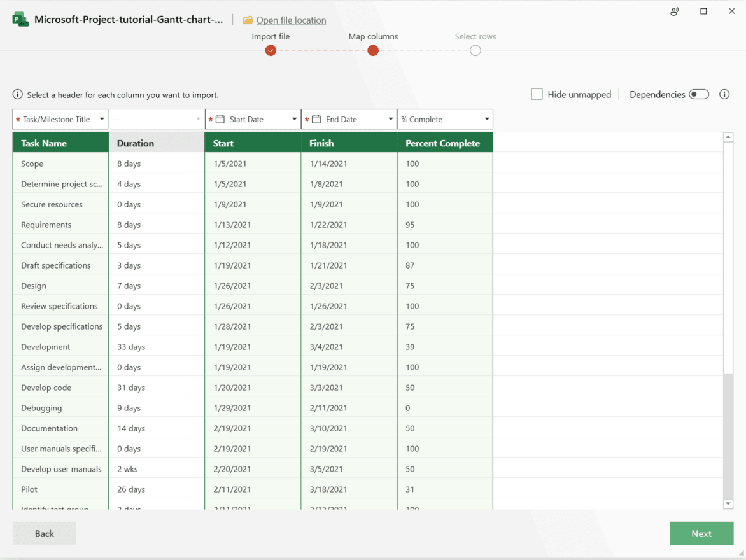Click the Back button
This screenshot has width=746, height=560.
[44, 533]
